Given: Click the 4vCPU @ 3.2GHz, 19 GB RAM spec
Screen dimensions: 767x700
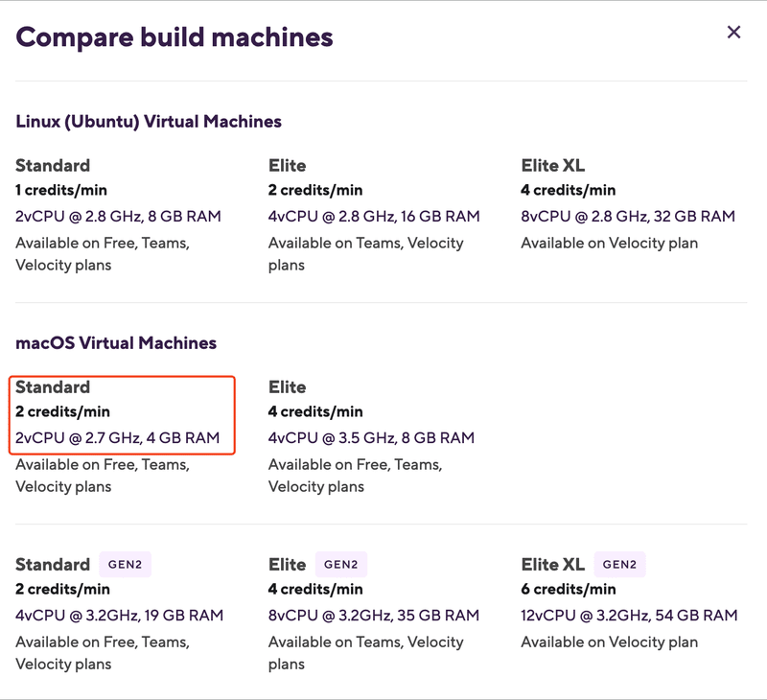Looking at the screenshot, I should pos(119,616).
